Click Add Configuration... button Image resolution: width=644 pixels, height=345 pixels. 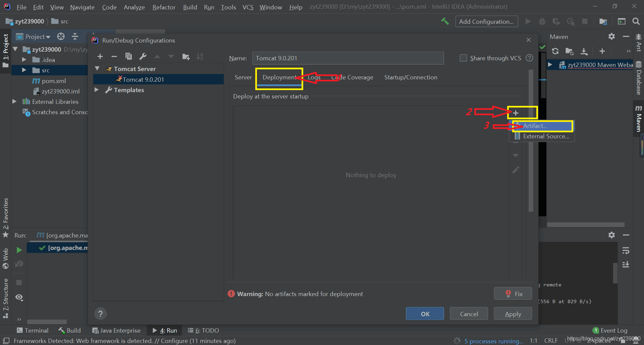tap(486, 21)
